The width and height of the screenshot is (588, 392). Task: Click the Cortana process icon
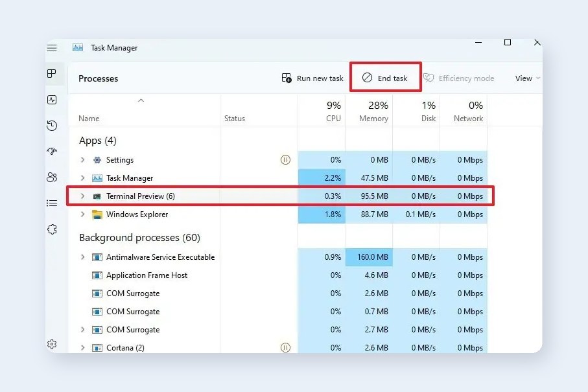tap(97, 348)
